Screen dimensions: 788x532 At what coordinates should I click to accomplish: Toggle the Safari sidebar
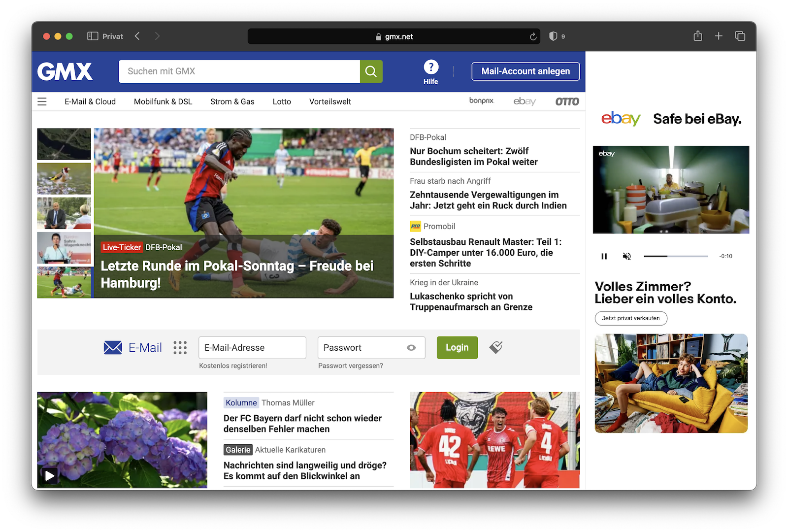click(93, 36)
